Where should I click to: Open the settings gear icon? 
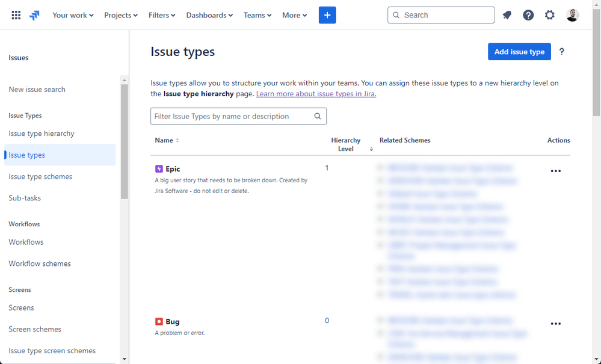550,15
